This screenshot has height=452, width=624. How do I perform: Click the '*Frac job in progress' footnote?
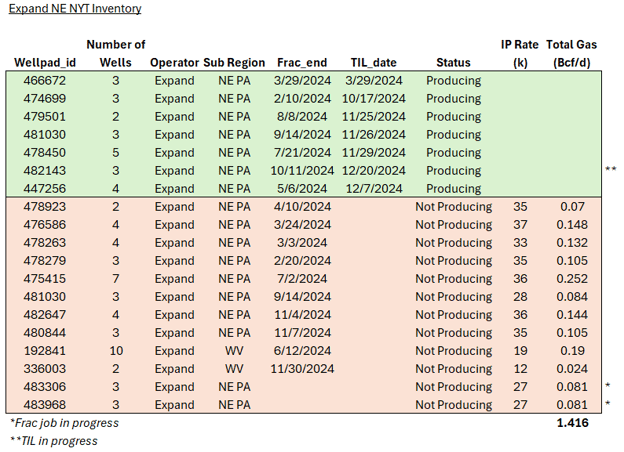[x=64, y=423]
